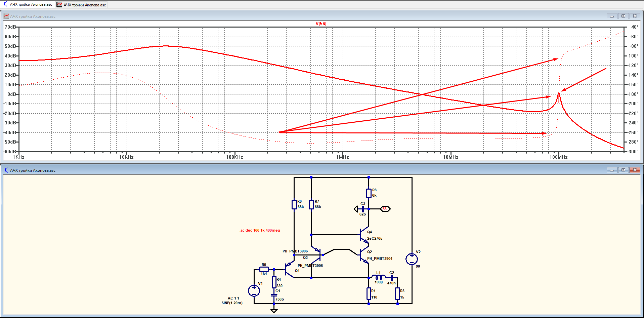Select resistor R7 symbol
Screen dimensions: 644x318
click(311, 204)
